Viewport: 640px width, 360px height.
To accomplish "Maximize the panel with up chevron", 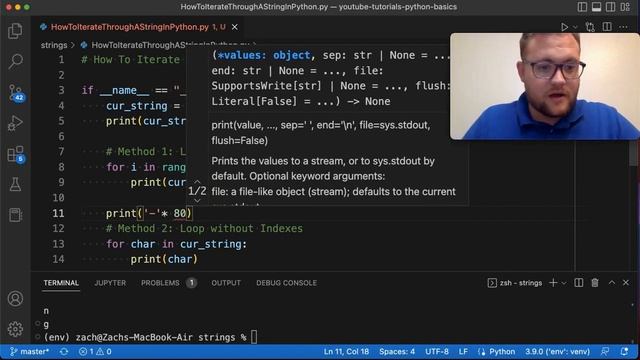I will tap(612, 283).
